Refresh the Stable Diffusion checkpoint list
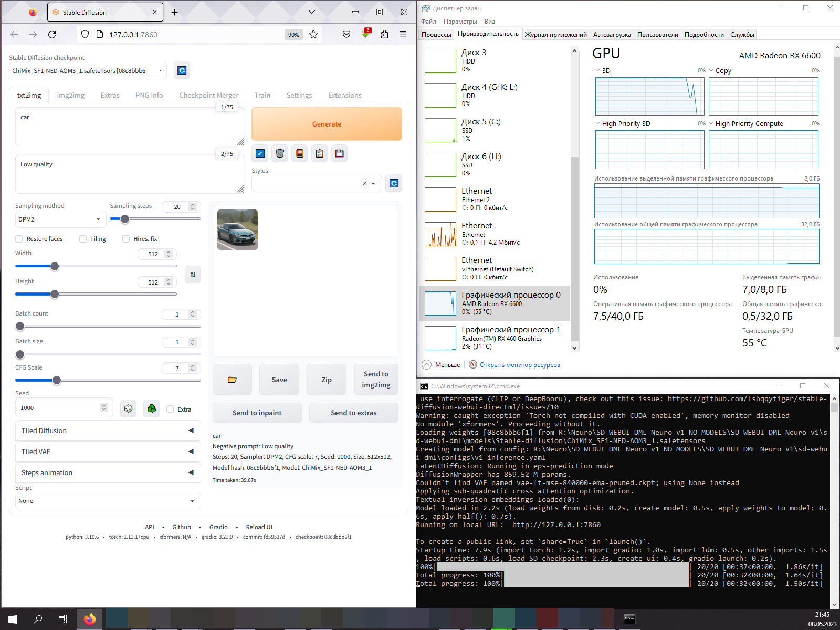 coord(182,70)
